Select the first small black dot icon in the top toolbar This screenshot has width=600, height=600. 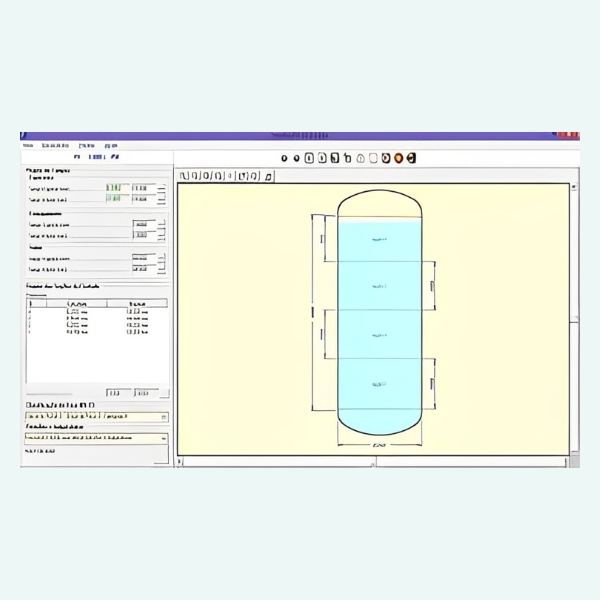(284, 158)
